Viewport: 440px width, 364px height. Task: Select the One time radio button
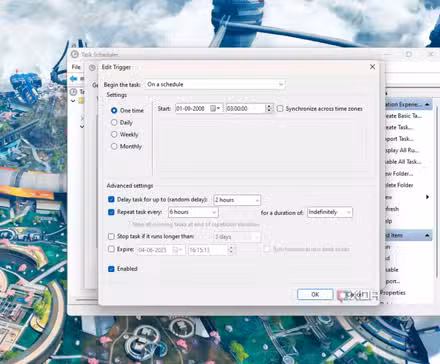point(114,110)
